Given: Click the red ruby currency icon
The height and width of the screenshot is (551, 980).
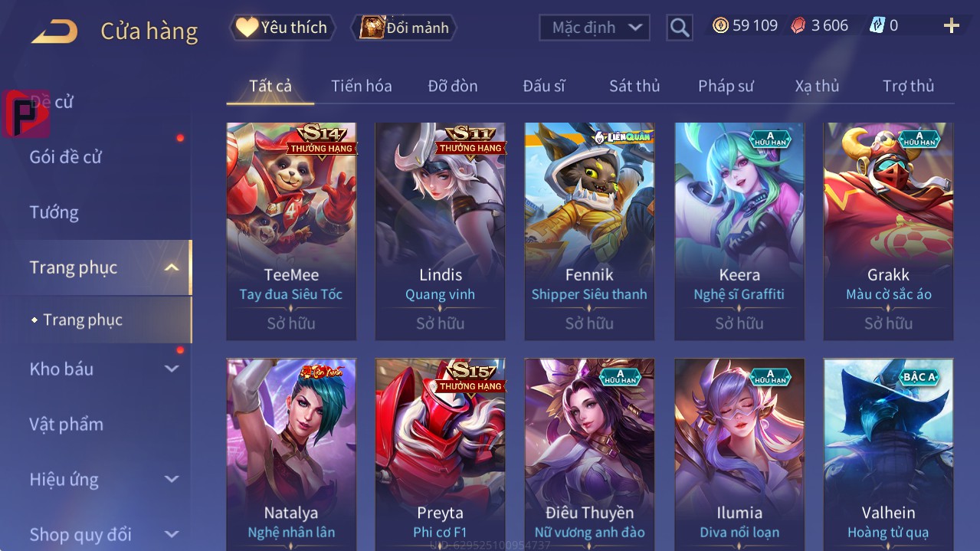Looking at the screenshot, I should [798, 25].
